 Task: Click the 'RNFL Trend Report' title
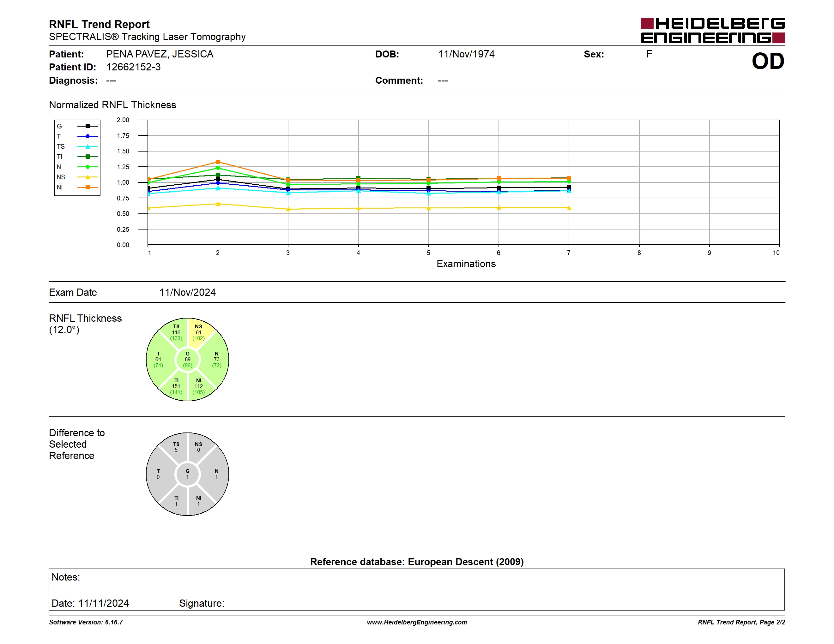point(99,24)
